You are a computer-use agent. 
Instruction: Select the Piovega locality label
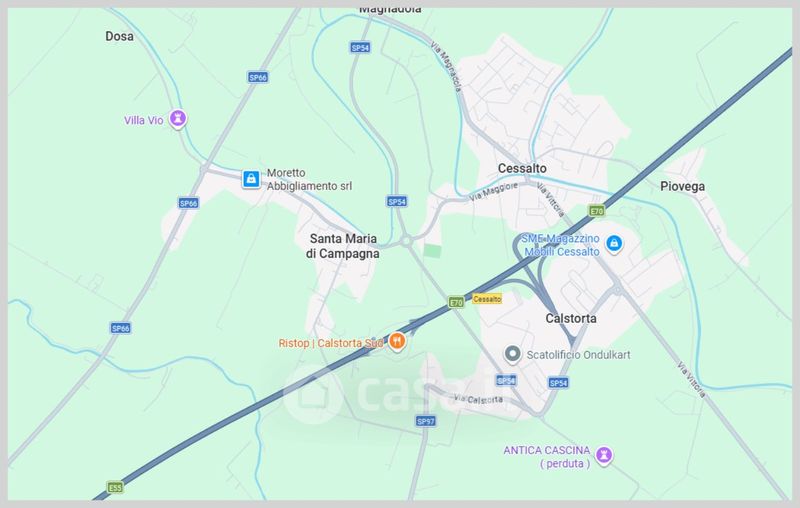pyautogui.click(x=682, y=186)
